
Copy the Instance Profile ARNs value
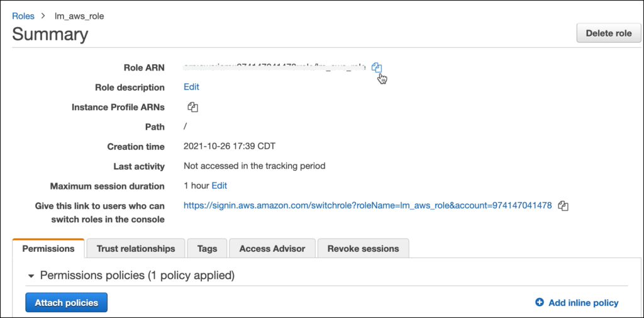click(x=192, y=108)
